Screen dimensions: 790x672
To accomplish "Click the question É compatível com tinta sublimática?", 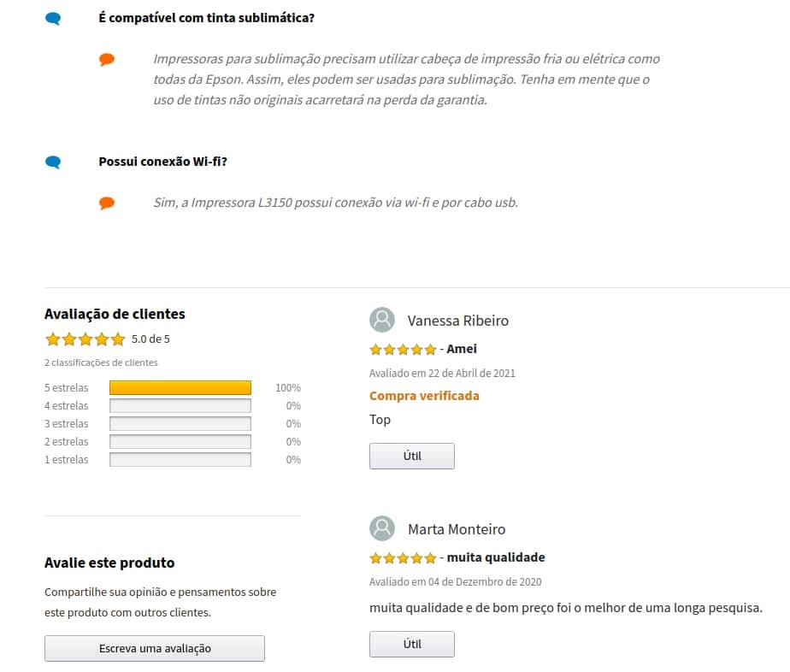I will coord(207,18).
